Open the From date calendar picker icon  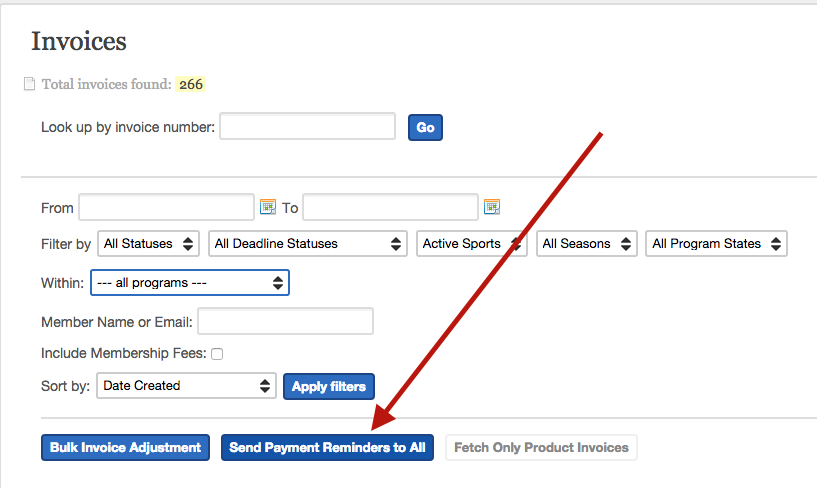coord(268,207)
